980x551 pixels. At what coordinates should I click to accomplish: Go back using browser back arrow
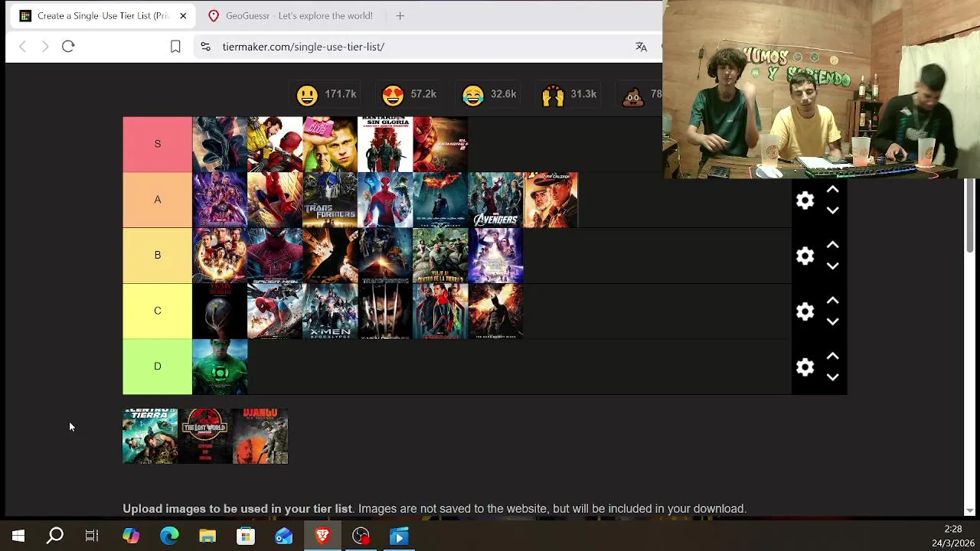point(22,47)
